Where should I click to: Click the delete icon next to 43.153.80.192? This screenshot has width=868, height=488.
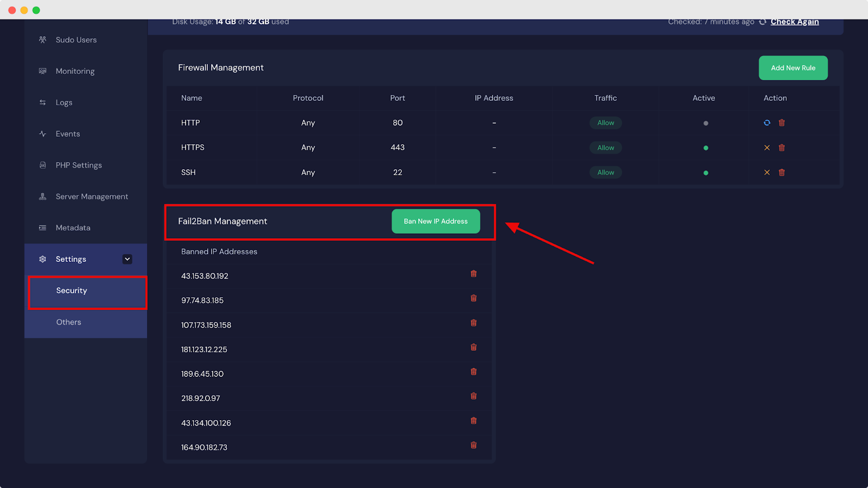pyautogui.click(x=473, y=274)
